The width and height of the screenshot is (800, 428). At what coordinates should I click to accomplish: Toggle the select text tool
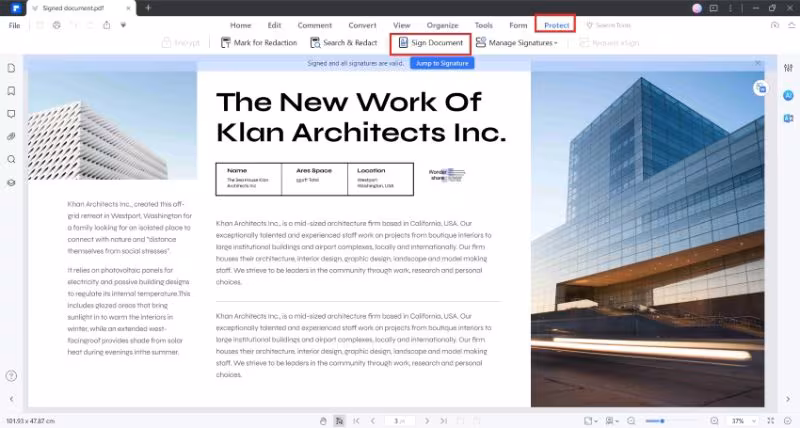[339, 421]
